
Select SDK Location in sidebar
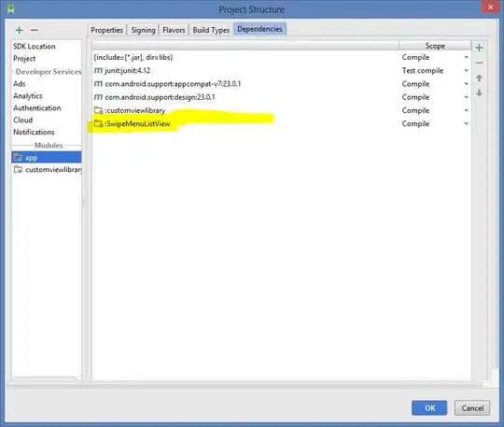(x=35, y=47)
